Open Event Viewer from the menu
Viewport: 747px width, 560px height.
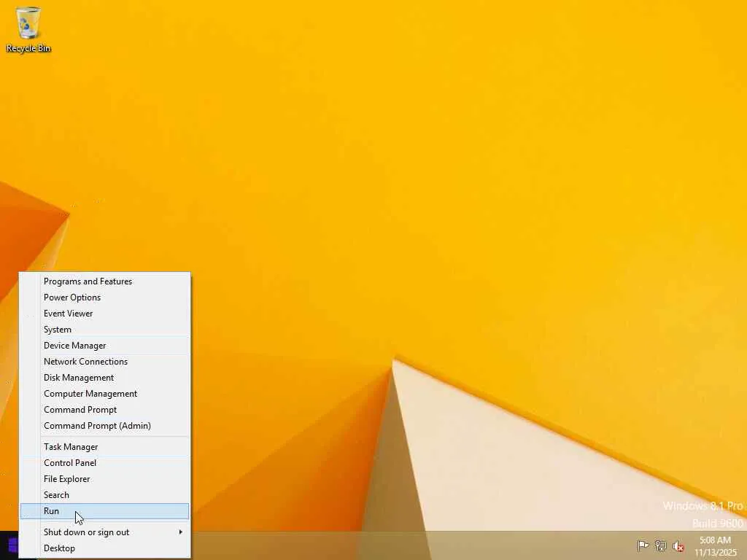[x=104, y=314]
